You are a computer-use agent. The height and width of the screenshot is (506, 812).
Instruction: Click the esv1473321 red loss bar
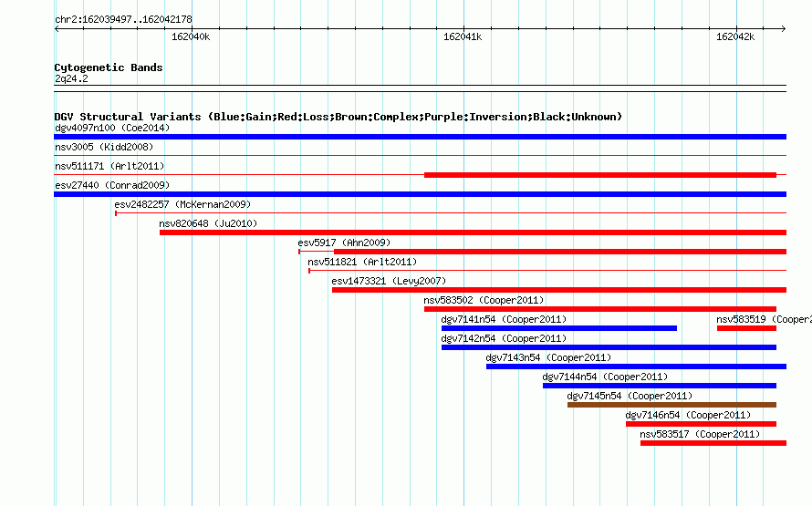click(559, 290)
